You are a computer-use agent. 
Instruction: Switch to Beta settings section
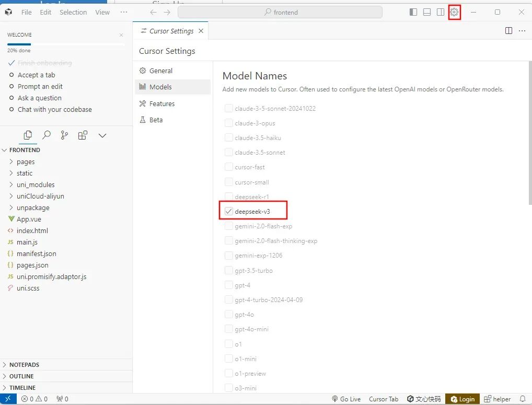[x=172, y=120]
